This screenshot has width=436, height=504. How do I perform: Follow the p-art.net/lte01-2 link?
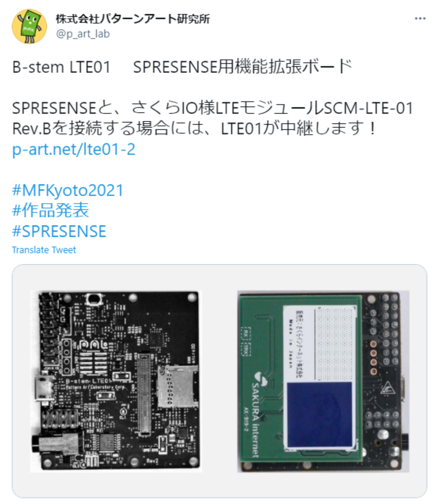click(x=74, y=149)
